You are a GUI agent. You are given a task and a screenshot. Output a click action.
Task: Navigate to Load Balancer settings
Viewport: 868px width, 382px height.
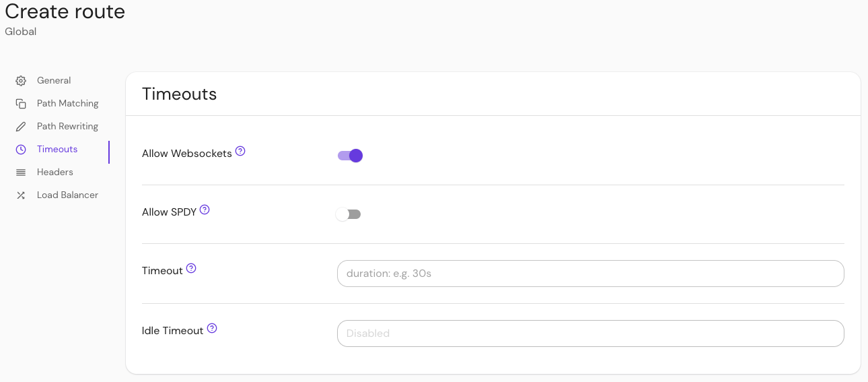[x=67, y=195]
